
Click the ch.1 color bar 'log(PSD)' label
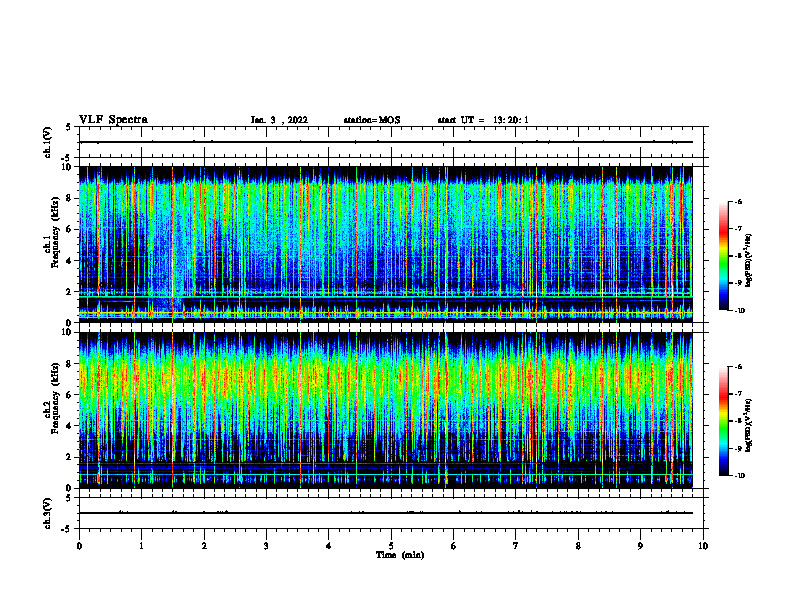point(749,260)
